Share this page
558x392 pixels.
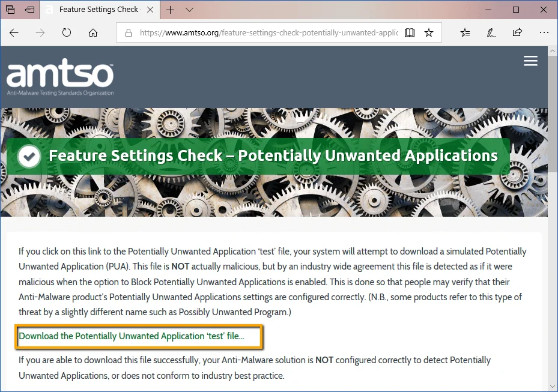coord(517,33)
